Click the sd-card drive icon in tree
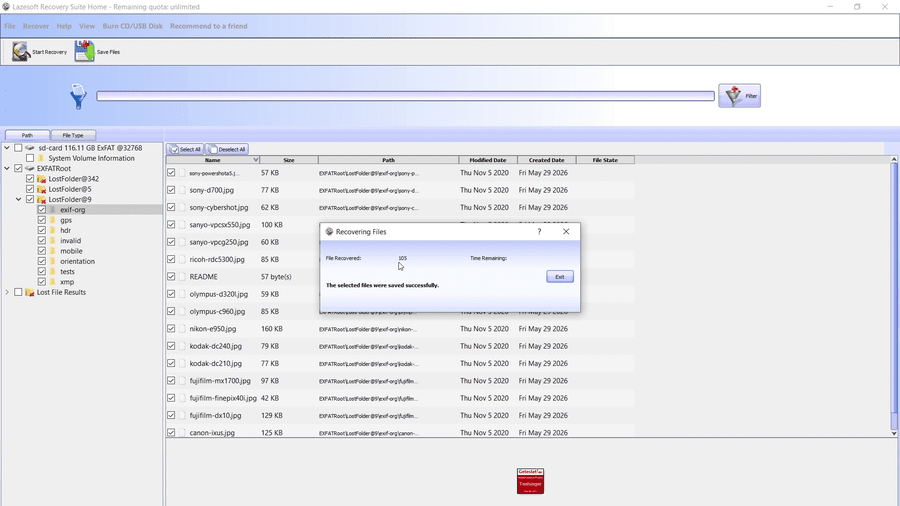The width and height of the screenshot is (900, 506). pos(30,148)
